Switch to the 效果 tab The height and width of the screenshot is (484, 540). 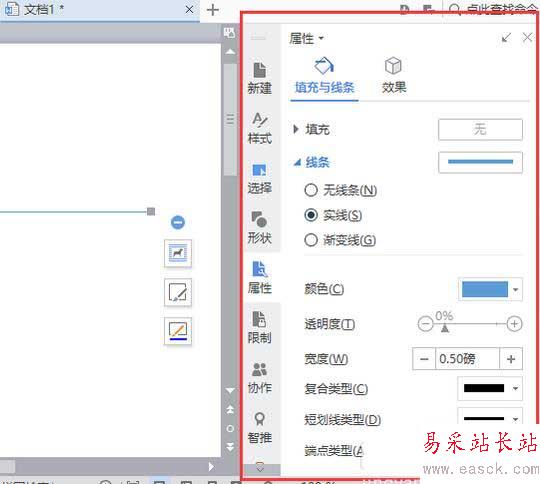[394, 76]
